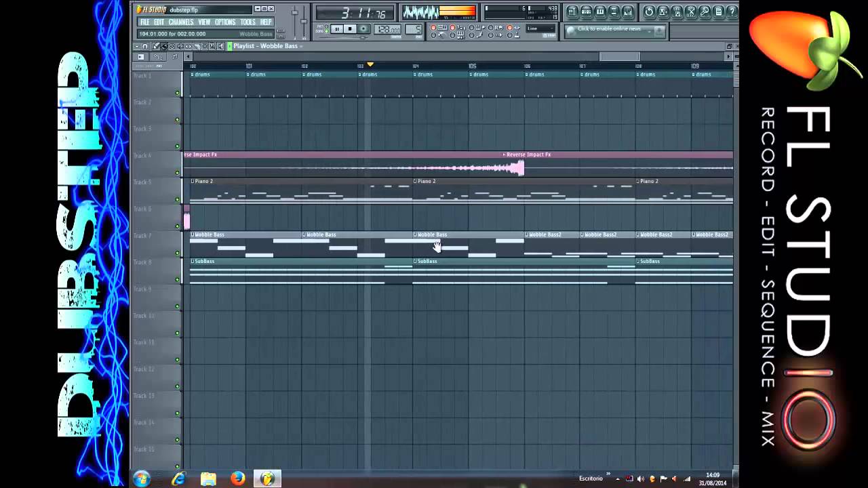Image resolution: width=868 pixels, height=488 pixels.
Task: Open the Step Sequencer from top toolbar
Action: click(x=587, y=12)
